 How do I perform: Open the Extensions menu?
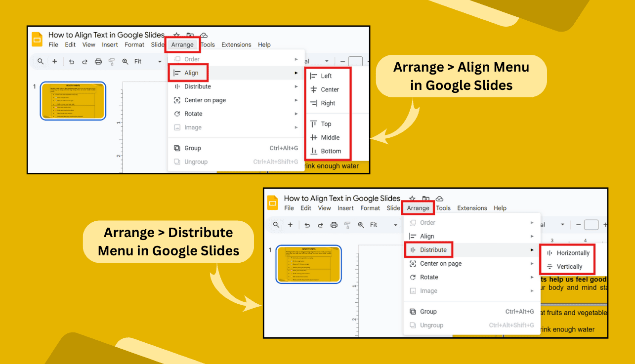click(x=236, y=44)
